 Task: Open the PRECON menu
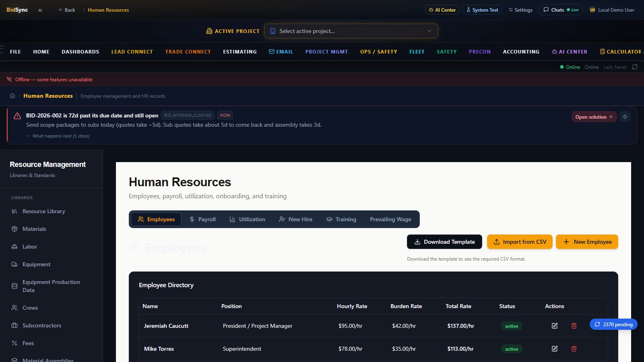coord(480,51)
